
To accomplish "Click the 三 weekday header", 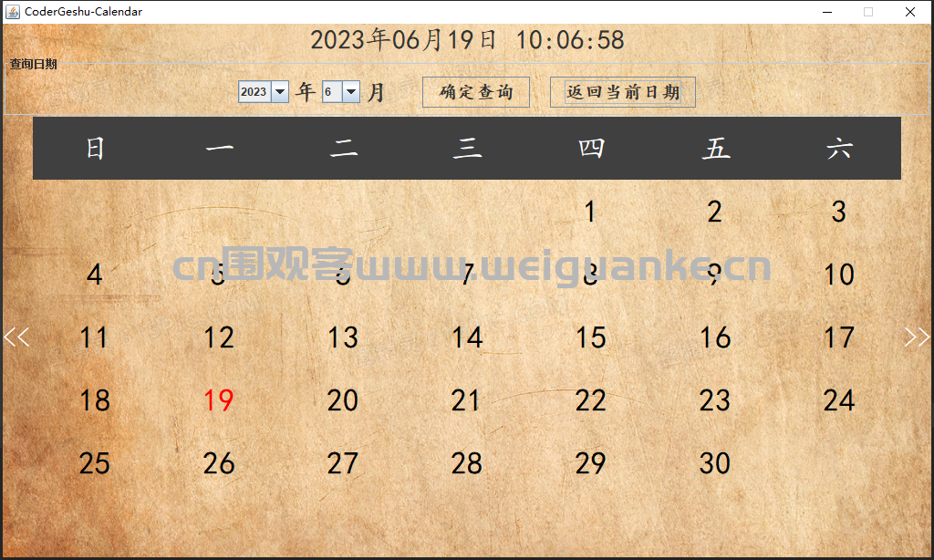I will pyautogui.click(x=468, y=149).
